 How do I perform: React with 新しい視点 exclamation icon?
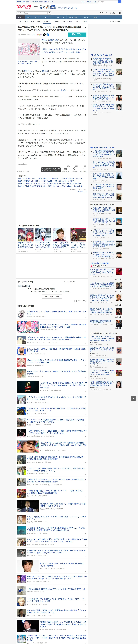coord(83,169)
